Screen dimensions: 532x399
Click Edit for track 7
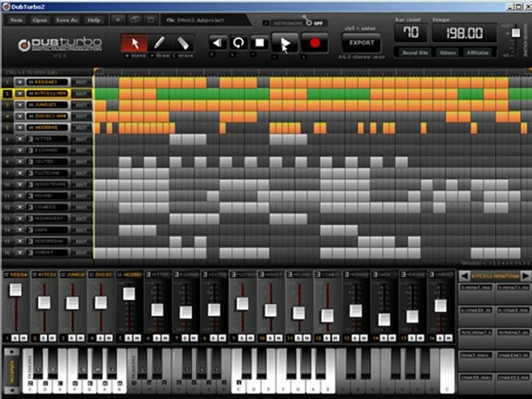point(81,150)
